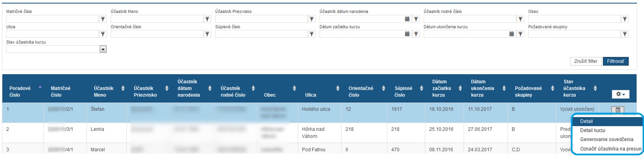
Task: Open Stav účastníka kurzu dropdown
Action: (x=103, y=49)
